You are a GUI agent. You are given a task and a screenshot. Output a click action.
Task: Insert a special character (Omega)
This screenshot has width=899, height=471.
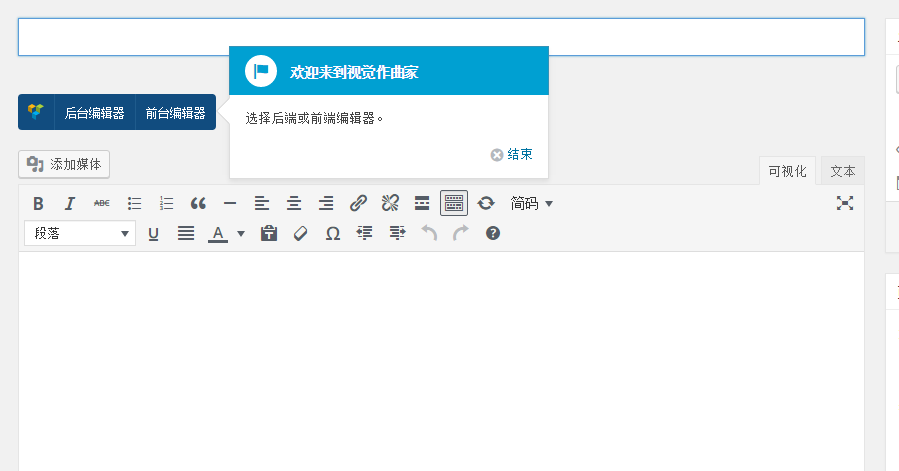point(333,233)
